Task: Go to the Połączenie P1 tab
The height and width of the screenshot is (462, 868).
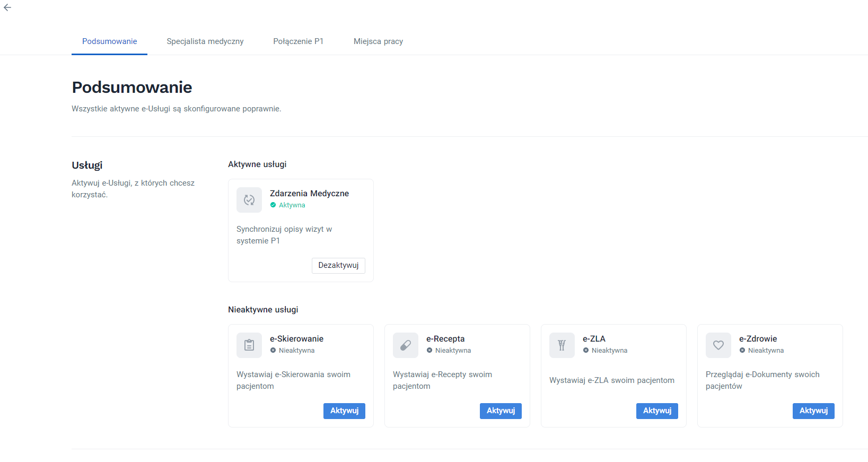Action: coord(298,41)
